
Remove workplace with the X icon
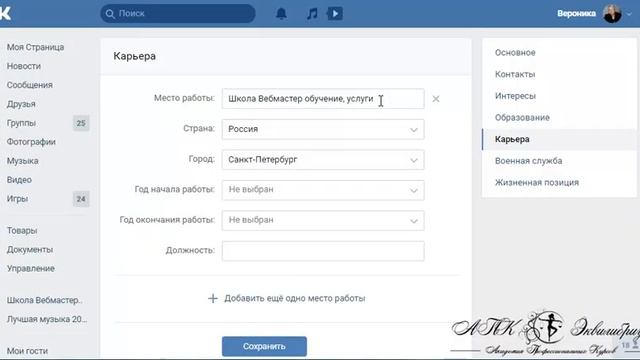[436, 99]
